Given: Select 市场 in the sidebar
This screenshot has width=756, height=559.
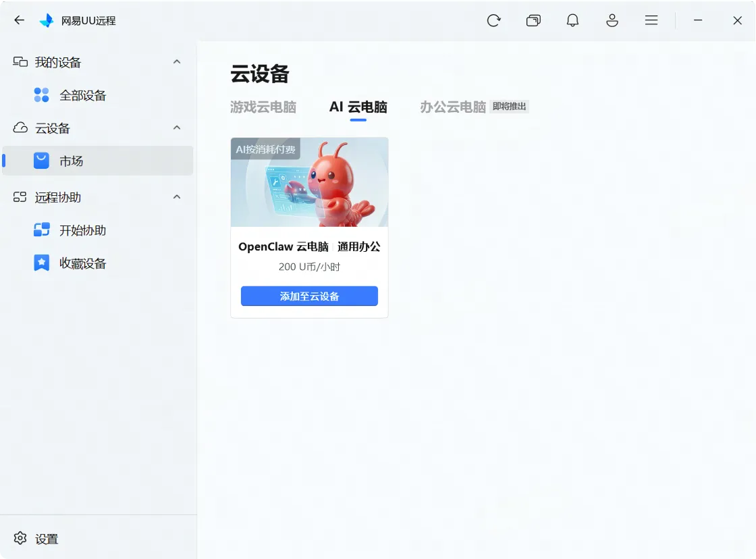Looking at the screenshot, I should pos(71,161).
